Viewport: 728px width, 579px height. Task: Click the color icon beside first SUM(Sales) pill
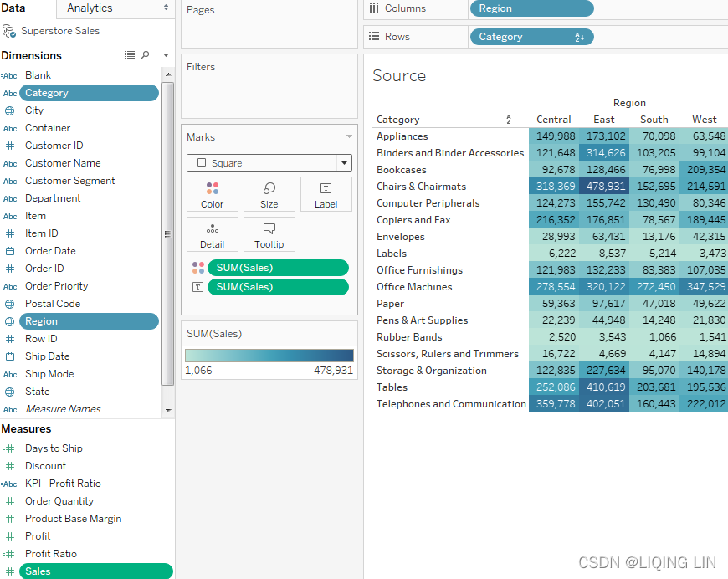[x=198, y=268]
